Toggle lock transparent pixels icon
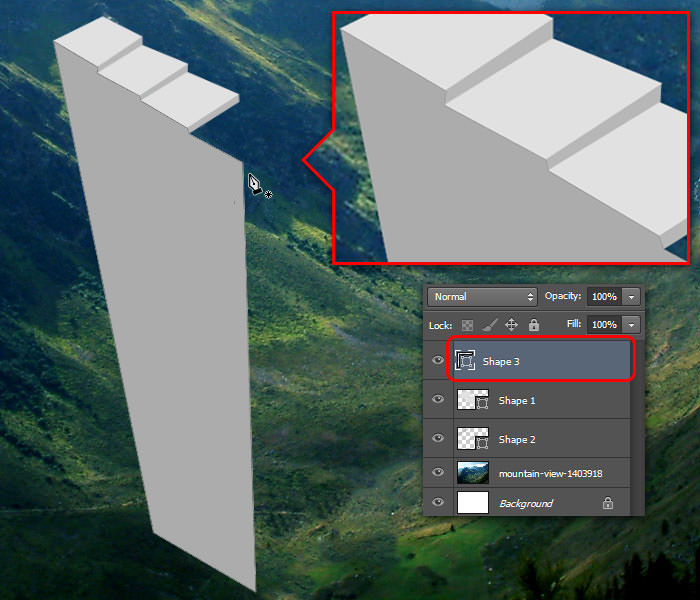 coord(467,325)
